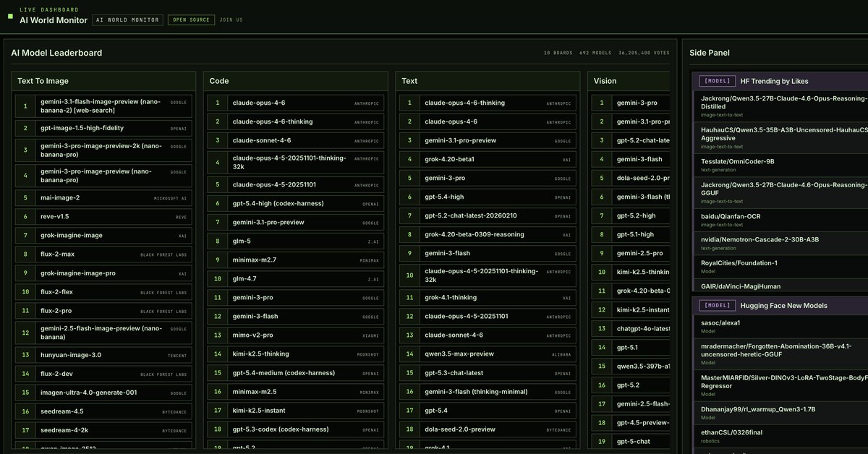
Task: Click the 692 MODELS stat
Action: click(x=595, y=53)
